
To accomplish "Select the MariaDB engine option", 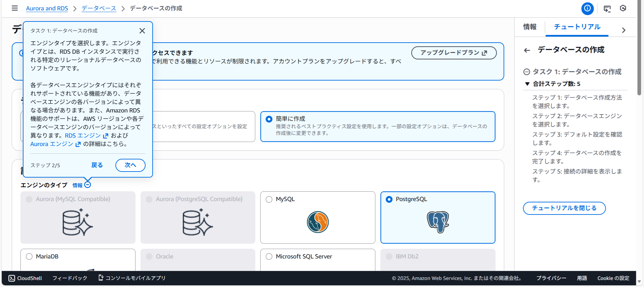I will pos(30,256).
